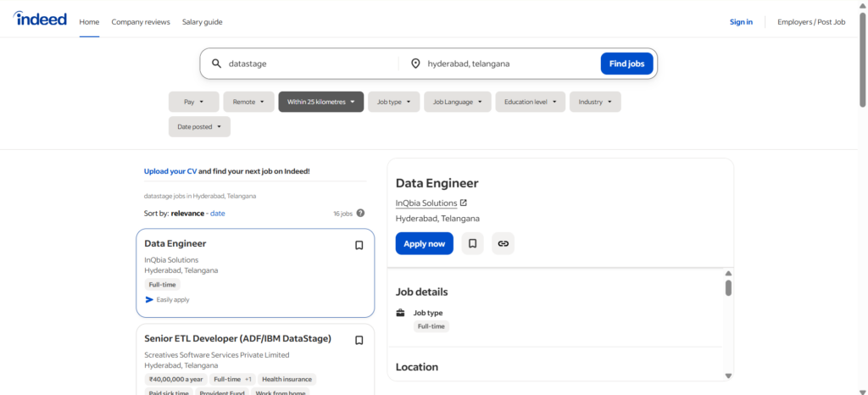Bookmark the Data Engineer job card
The height and width of the screenshot is (395, 868).
[359, 245]
